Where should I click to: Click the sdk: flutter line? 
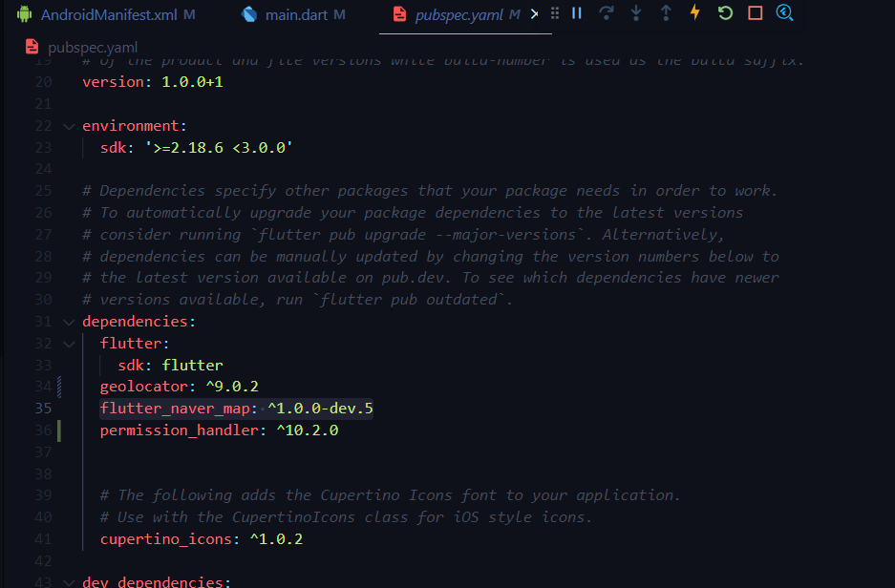coord(170,365)
